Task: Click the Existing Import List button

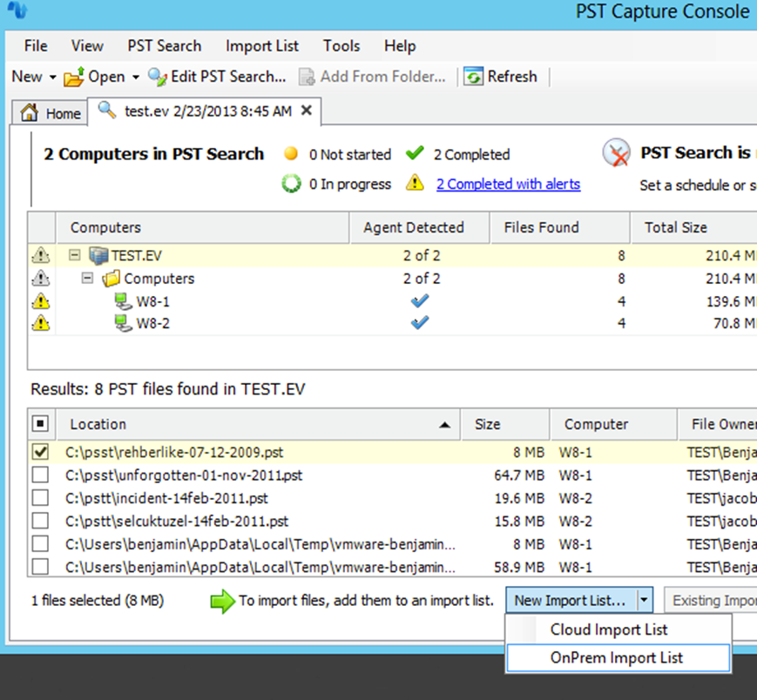Action: coord(710,601)
